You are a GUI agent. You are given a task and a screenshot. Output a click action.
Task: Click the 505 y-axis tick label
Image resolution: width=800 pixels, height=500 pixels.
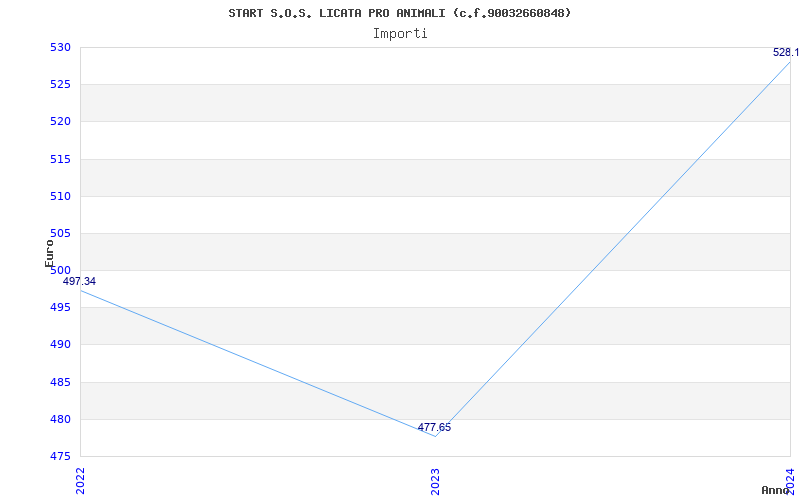tap(59, 234)
